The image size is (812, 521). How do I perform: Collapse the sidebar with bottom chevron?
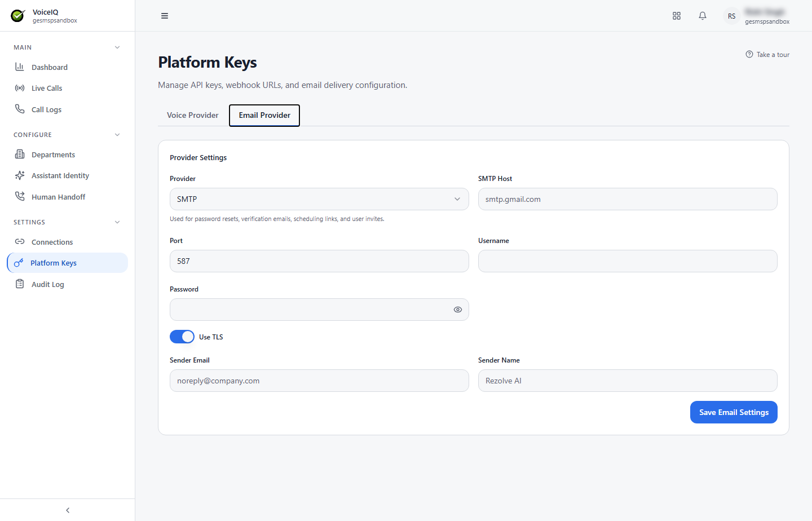(68, 510)
